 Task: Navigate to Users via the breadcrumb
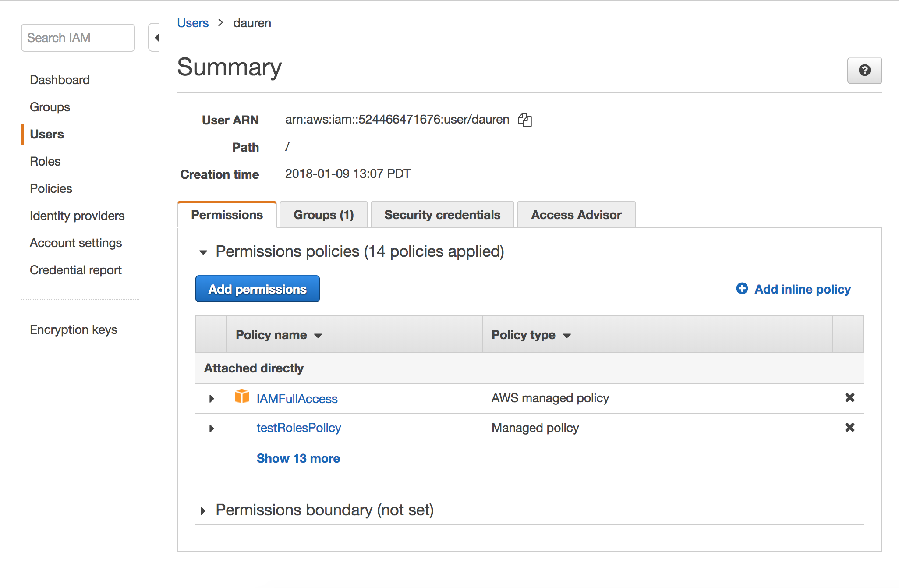[x=193, y=22]
